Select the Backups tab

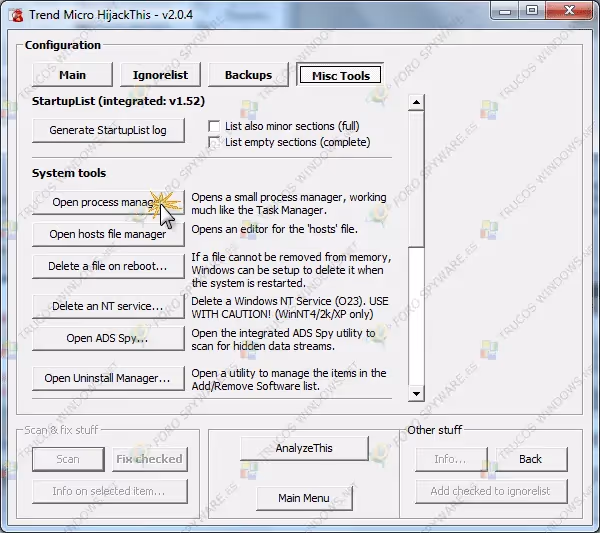248,75
